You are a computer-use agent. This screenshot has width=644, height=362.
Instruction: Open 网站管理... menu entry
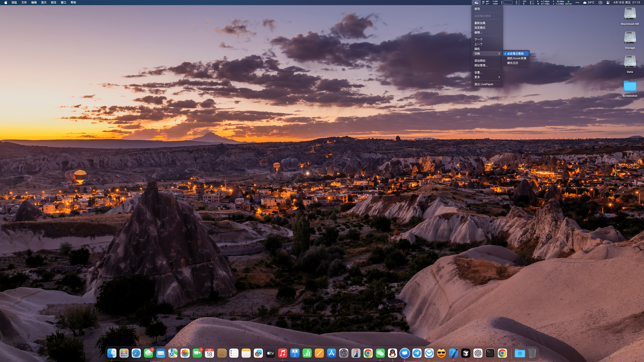(487, 65)
